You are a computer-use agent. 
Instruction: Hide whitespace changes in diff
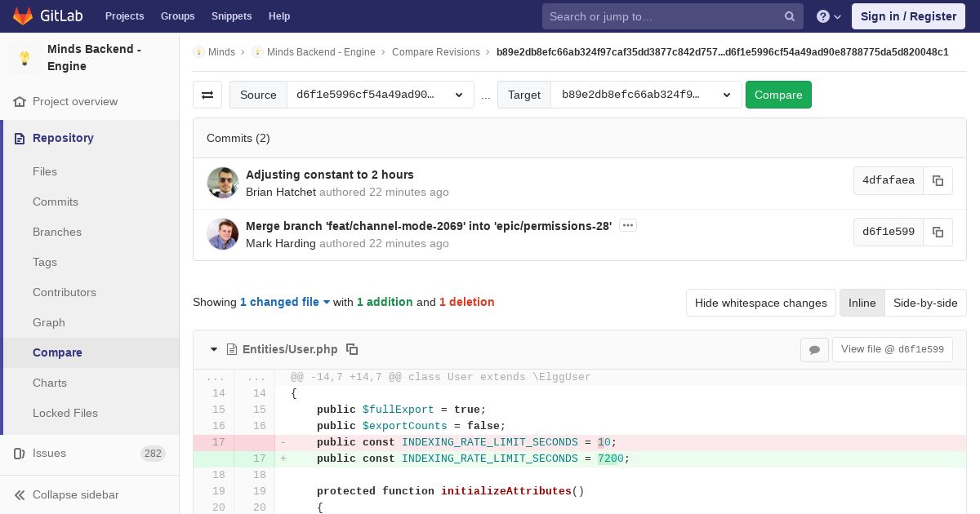click(x=760, y=303)
